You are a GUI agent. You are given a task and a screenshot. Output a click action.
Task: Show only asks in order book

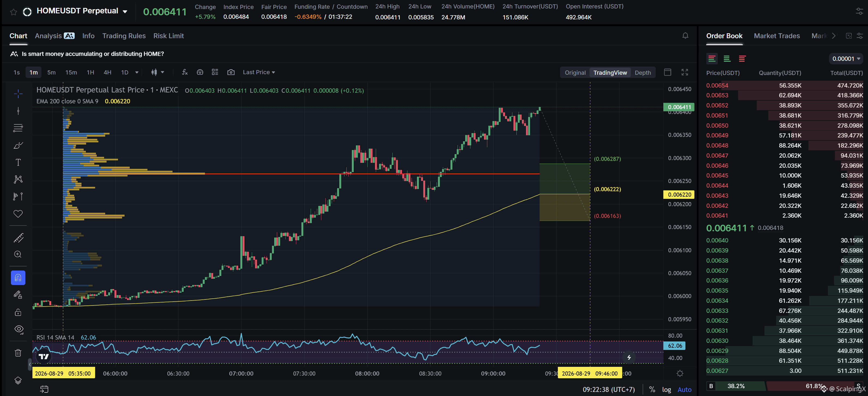tap(742, 59)
